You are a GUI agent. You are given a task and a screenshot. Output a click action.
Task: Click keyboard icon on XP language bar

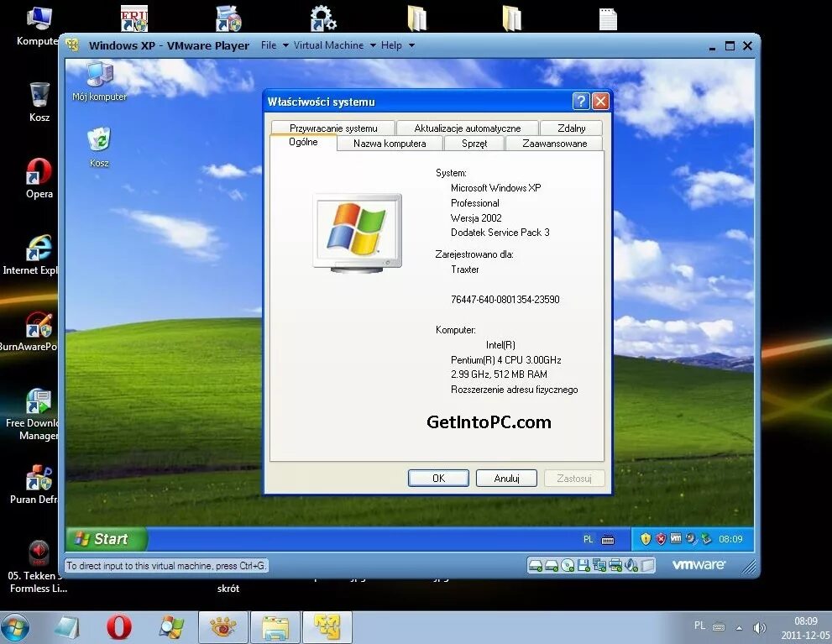(608, 540)
